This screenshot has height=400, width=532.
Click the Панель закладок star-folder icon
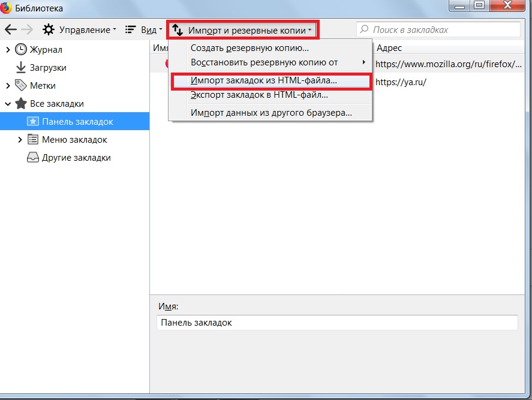tap(33, 122)
